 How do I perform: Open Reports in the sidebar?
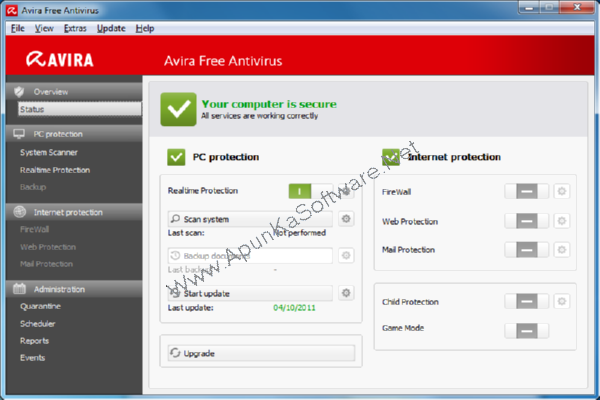tap(34, 341)
